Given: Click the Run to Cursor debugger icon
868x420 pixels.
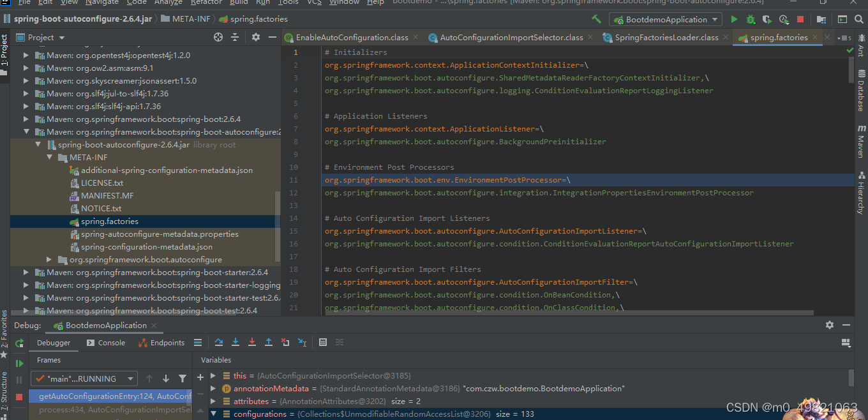Looking at the screenshot, I should pos(302,343).
